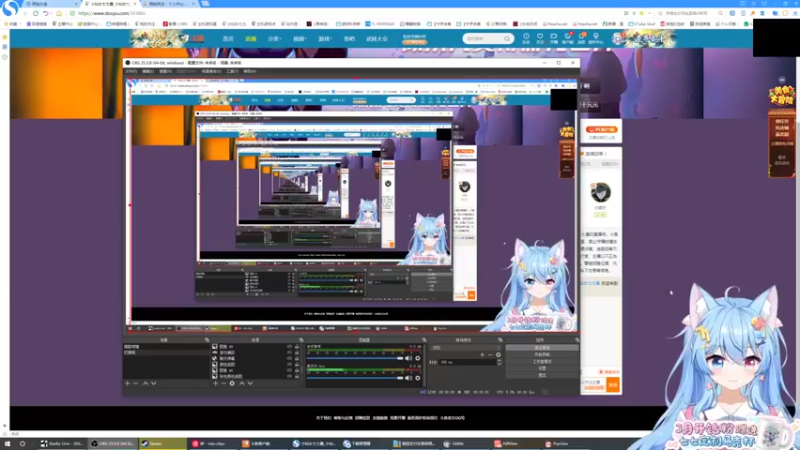Open OBS 编辑 Edit menu
The image size is (800, 450).
click(x=148, y=71)
